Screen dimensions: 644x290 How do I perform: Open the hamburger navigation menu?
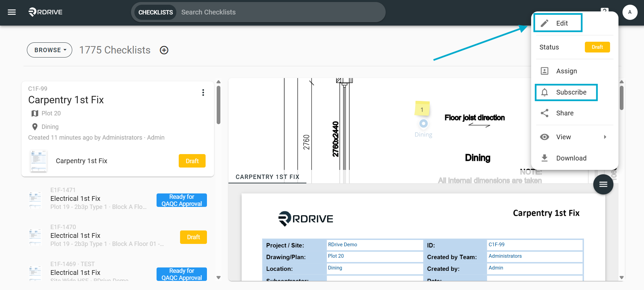click(12, 12)
